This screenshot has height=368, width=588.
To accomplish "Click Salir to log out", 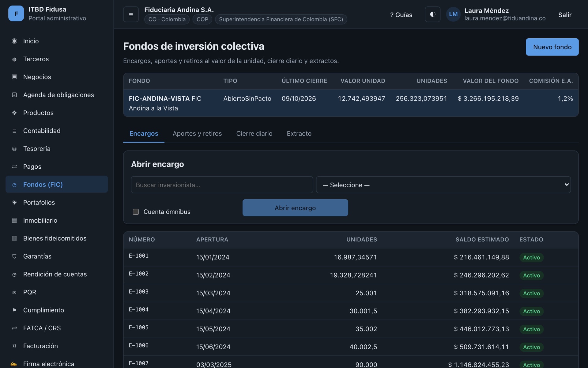I will 565,15.
